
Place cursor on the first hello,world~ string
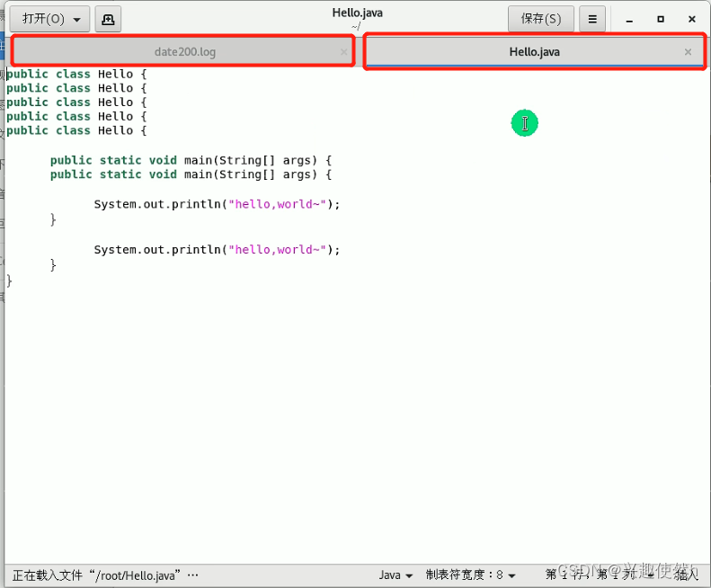pos(277,204)
